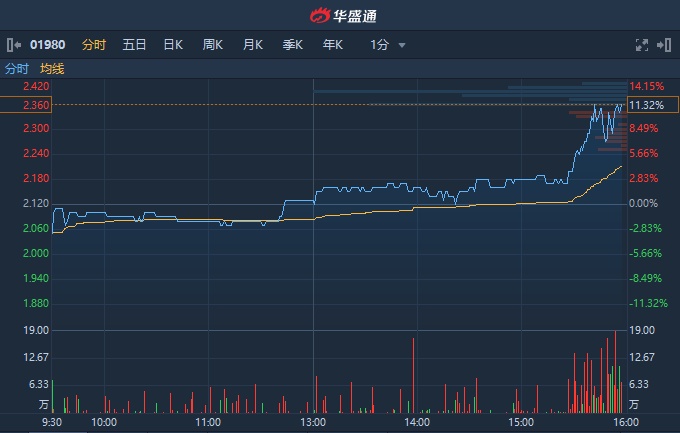Screen dimensions: 680x433
Task: Click the 华盛通 logo icon
Action: coord(320,15)
